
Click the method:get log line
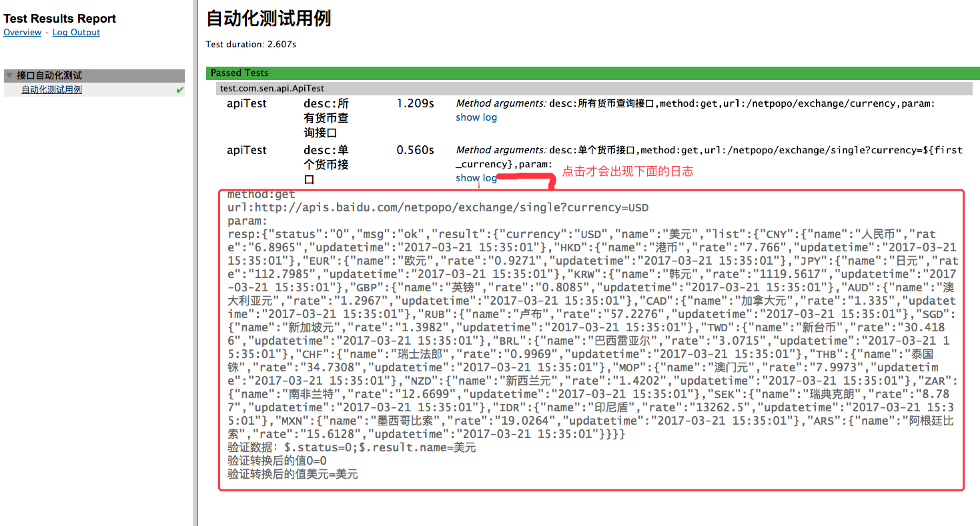(x=261, y=195)
